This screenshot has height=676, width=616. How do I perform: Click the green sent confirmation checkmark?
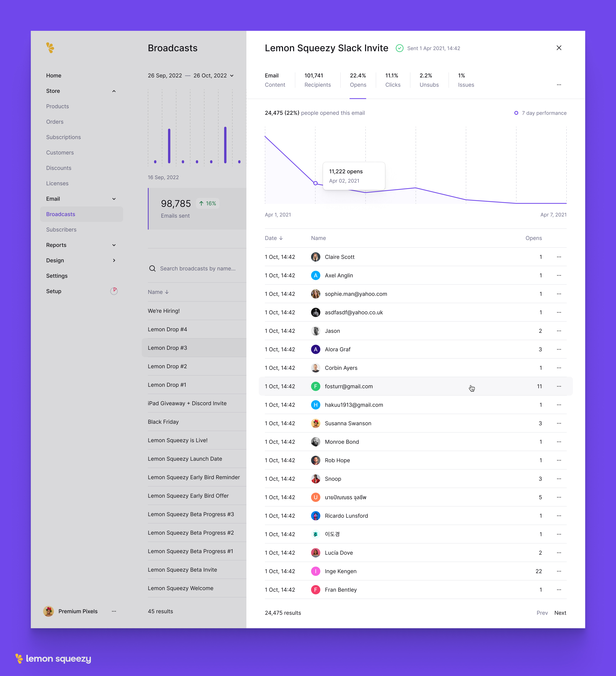coord(399,48)
